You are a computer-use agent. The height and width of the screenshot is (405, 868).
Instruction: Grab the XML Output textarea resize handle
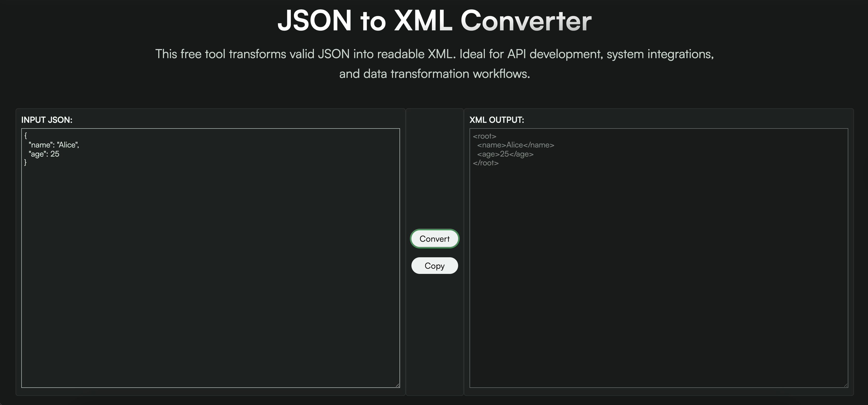point(845,385)
